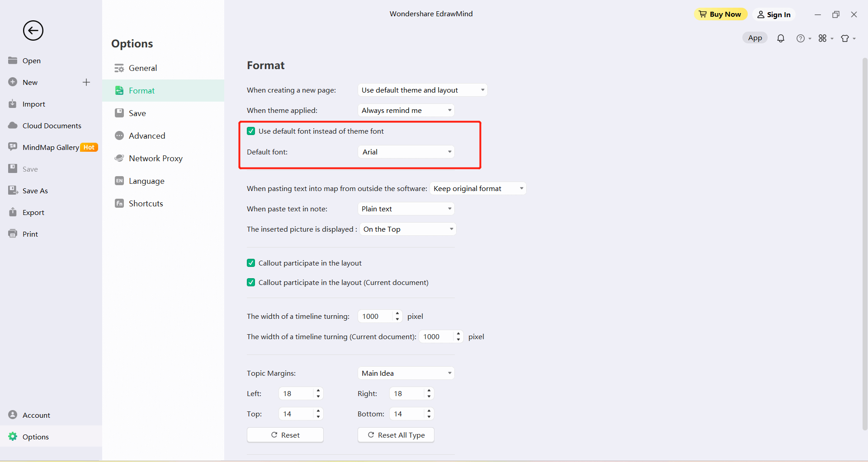Open the When theme applied dropdown
The width and height of the screenshot is (868, 462).
[x=406, y=110]
